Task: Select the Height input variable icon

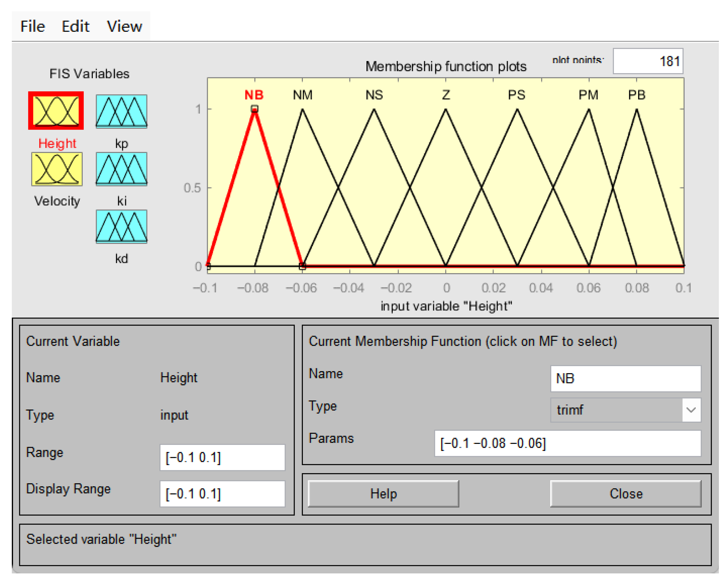Action: pos(56,111)
